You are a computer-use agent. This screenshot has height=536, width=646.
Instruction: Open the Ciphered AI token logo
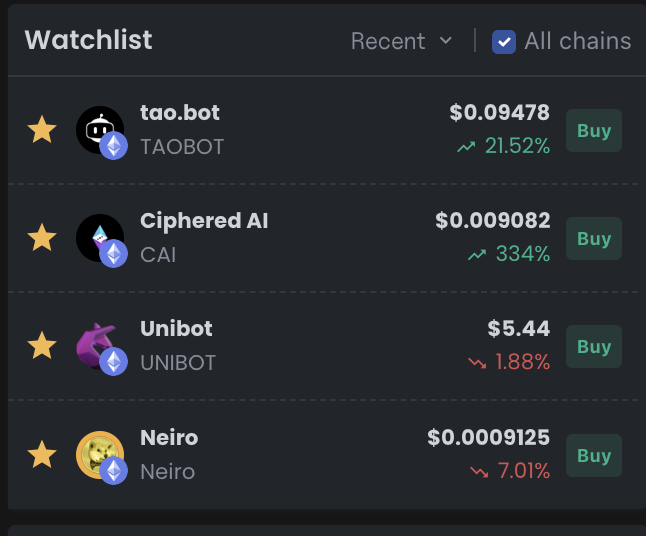click(x=99, y=237)
